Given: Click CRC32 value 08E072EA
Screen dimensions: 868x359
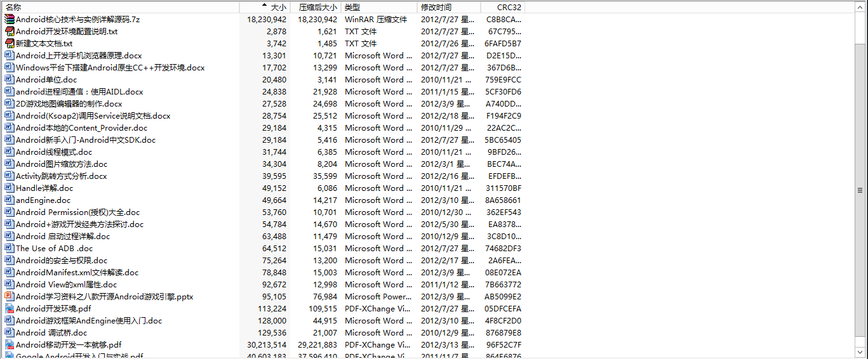Looking at the screenshot, I should (x=503, y=272).
